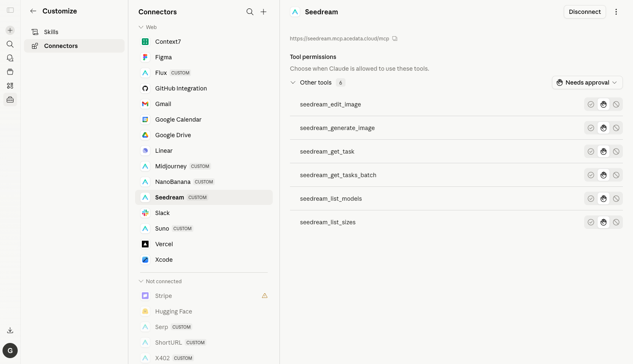Click the Vercel connector icon
This screenshot has width=633, height=364.
[x=145, y=244]
